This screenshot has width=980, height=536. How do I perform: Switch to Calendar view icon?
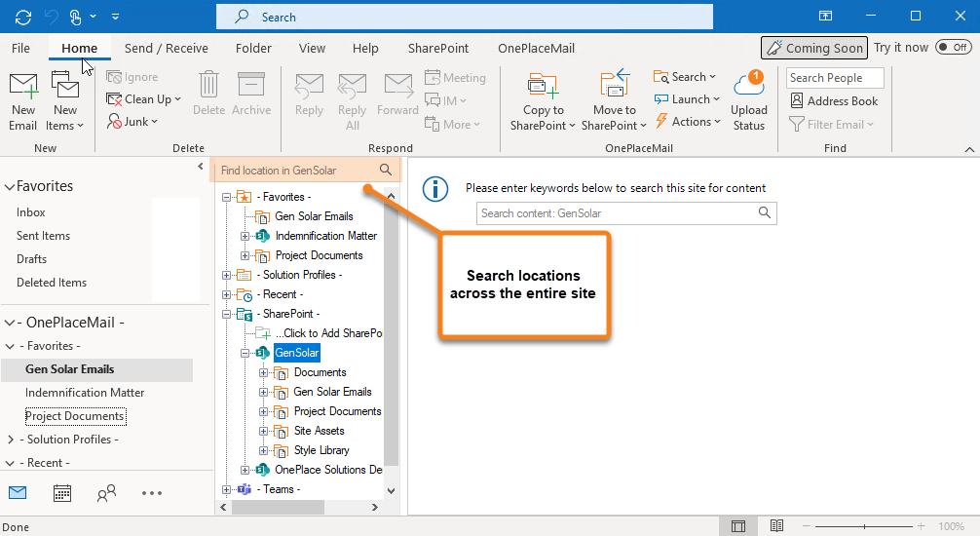tap(62, 493)
